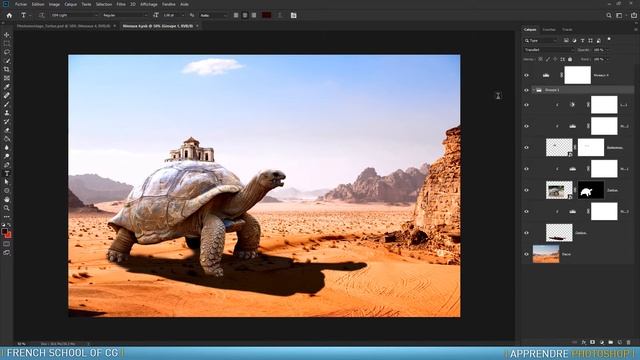
Task: Collapse the Groupe 1 folder arrow
Action: [x=533, y=90]
